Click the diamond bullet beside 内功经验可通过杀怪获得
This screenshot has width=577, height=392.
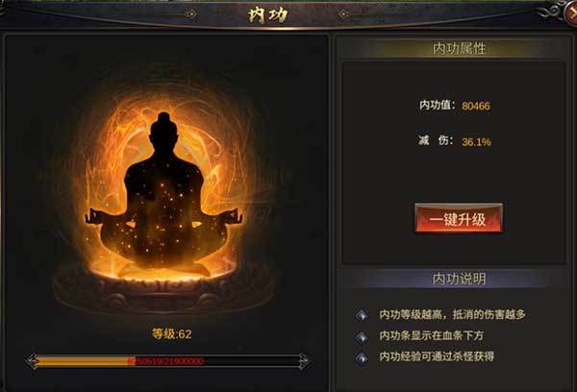(363, 357)
